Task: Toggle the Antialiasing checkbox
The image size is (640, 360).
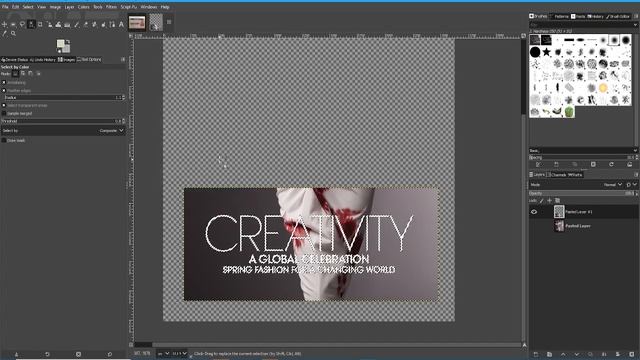Action: (x=4, y=82)
